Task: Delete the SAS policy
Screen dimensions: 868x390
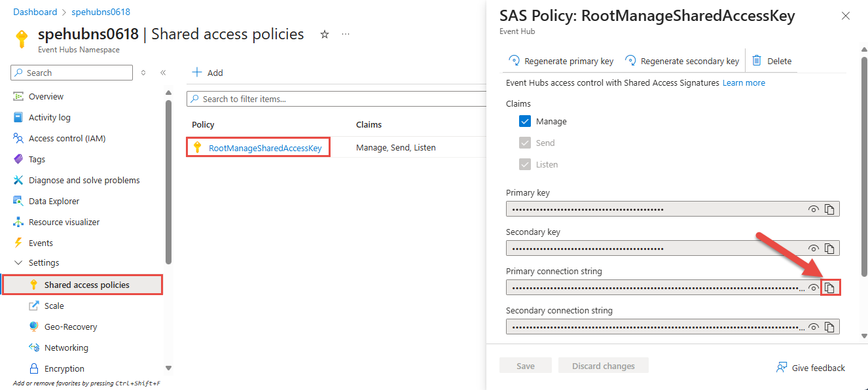Action: click(x=772, y=61)
